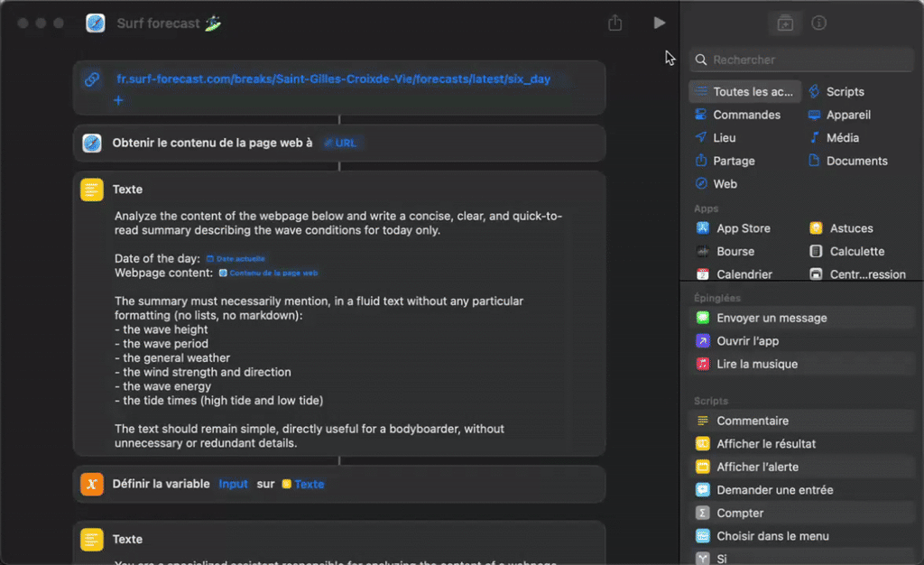Click the Input variable name field
Viewport: 924px width, 565px height.
(233, 485)
